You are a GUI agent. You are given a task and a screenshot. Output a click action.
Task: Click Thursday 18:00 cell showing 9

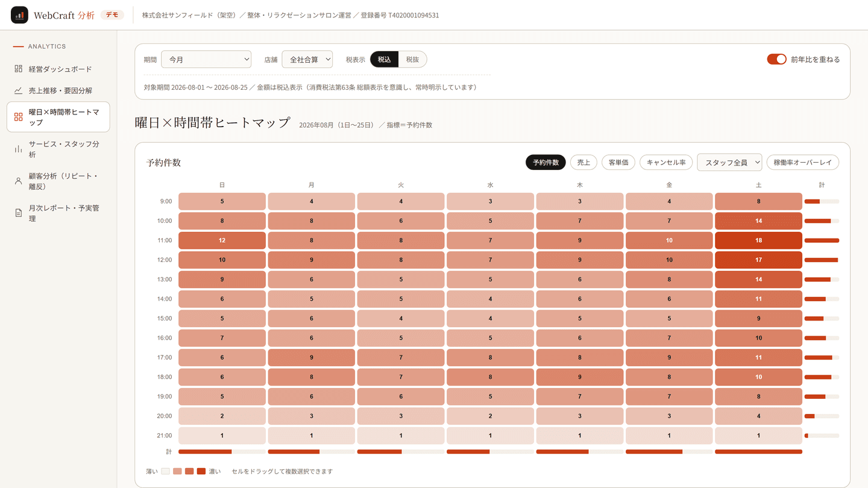point(579,377)
